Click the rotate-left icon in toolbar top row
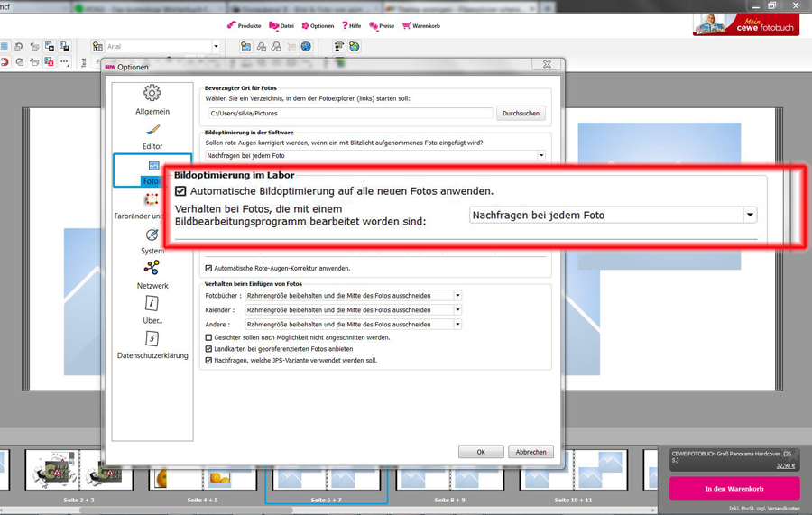The height and width of the screenshot is (515, 812). click(19, 47)
